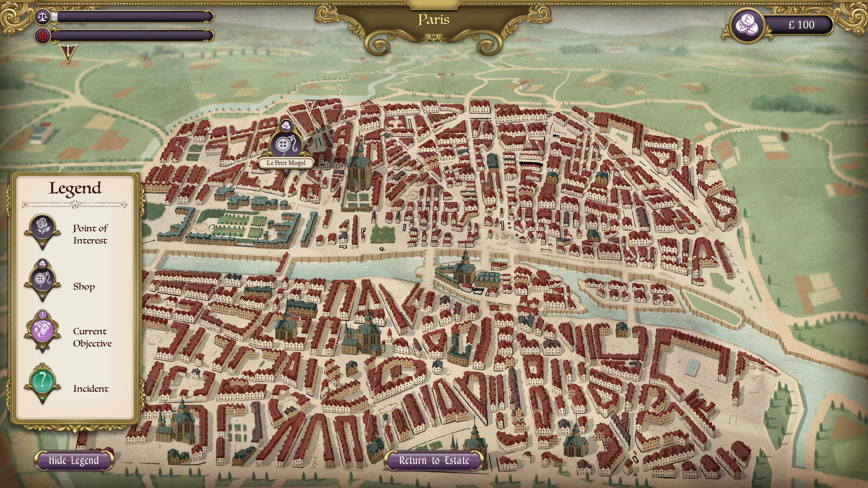Click the Shop legend label
The image size is (868, 488).
(x=84, y=287)
